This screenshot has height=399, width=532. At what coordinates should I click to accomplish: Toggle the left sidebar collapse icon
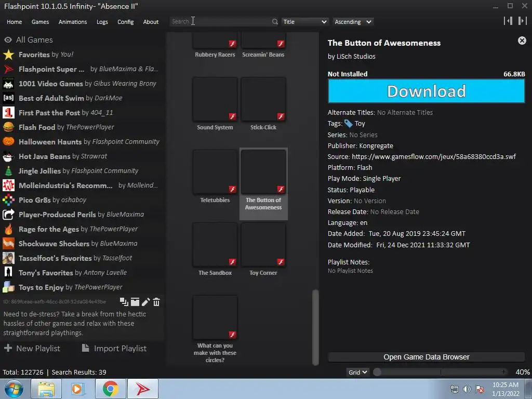[x=508, y=21]
